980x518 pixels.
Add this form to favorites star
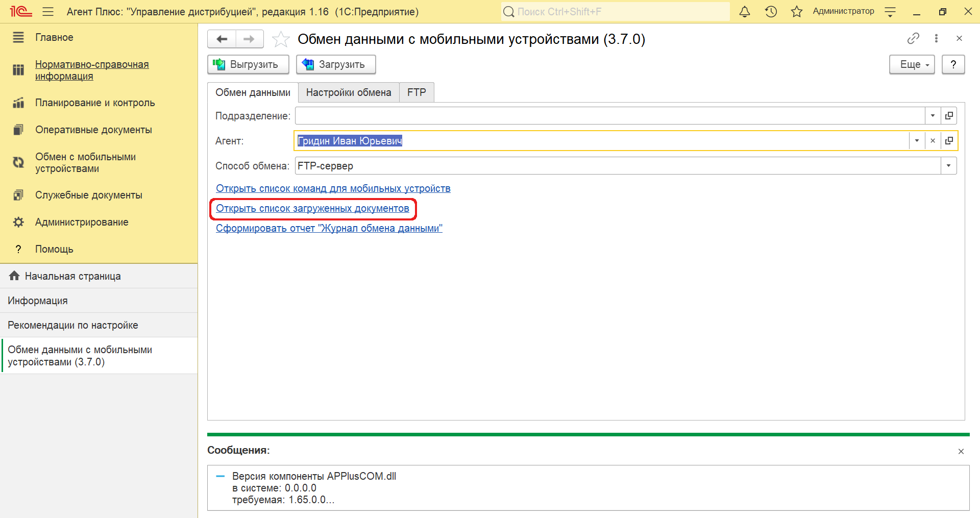click(281, 39)
